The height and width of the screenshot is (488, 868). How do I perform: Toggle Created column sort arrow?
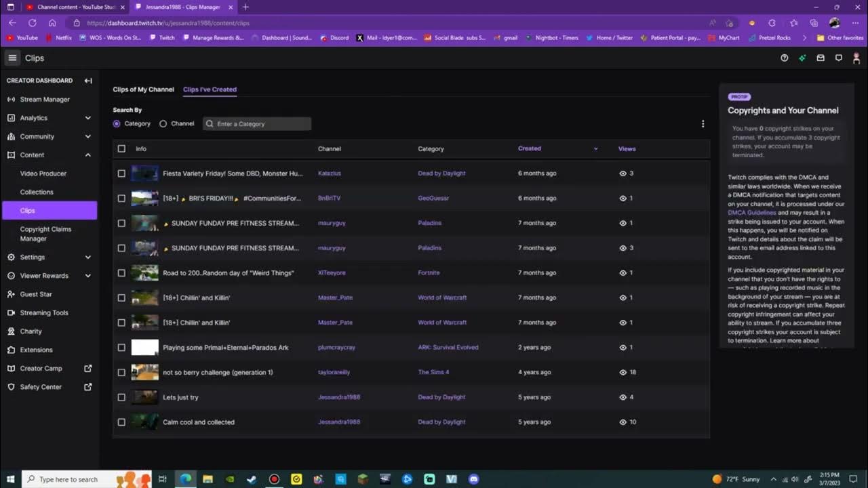click(595, 148)
